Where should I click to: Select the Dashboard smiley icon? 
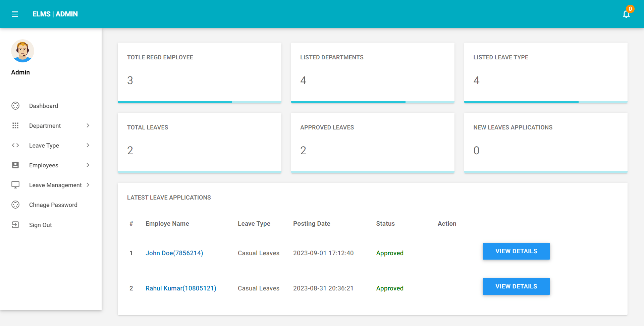pos(15,106)
